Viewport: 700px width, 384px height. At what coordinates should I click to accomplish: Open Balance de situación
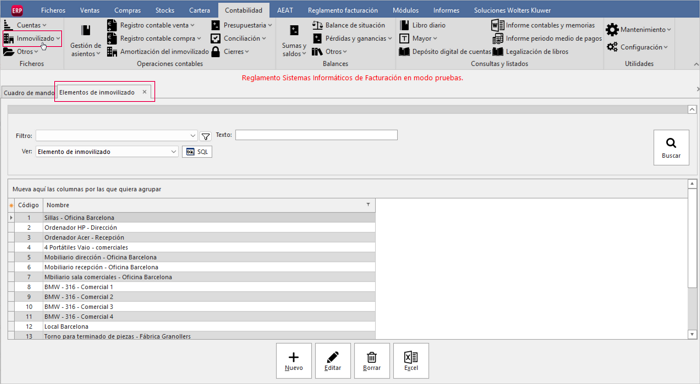349,25
